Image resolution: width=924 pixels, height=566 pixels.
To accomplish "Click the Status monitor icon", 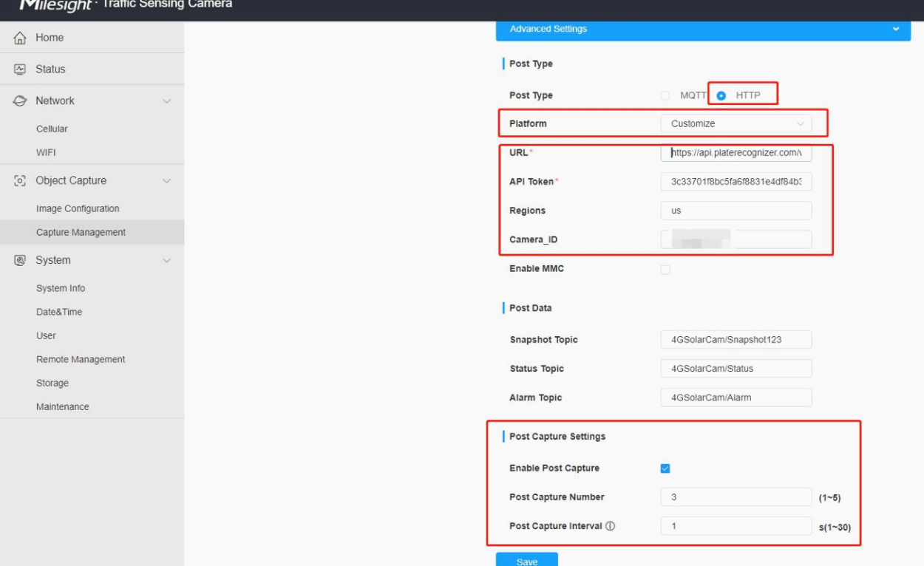I will point(21,69).
